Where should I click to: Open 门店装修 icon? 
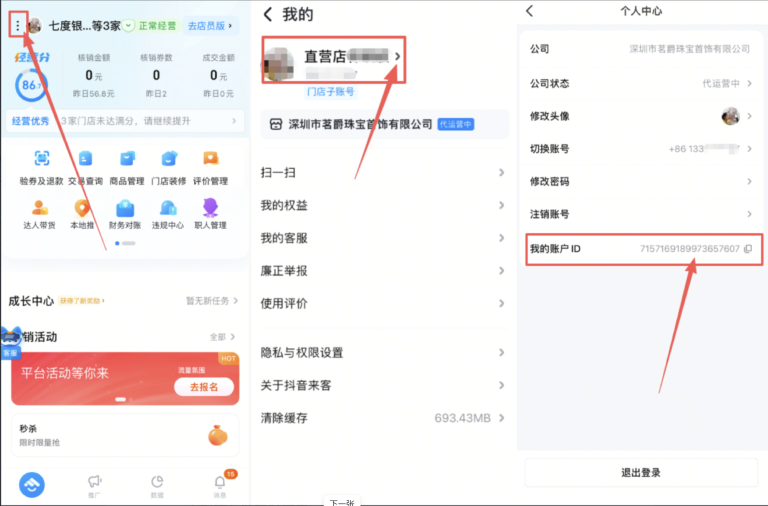[169, 159]
